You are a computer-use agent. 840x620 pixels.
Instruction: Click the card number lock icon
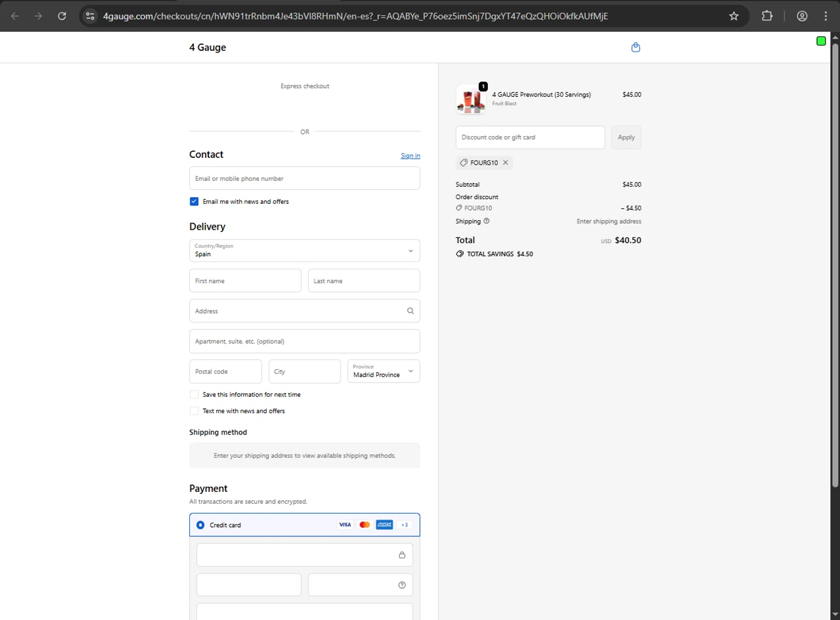(402, 555)
